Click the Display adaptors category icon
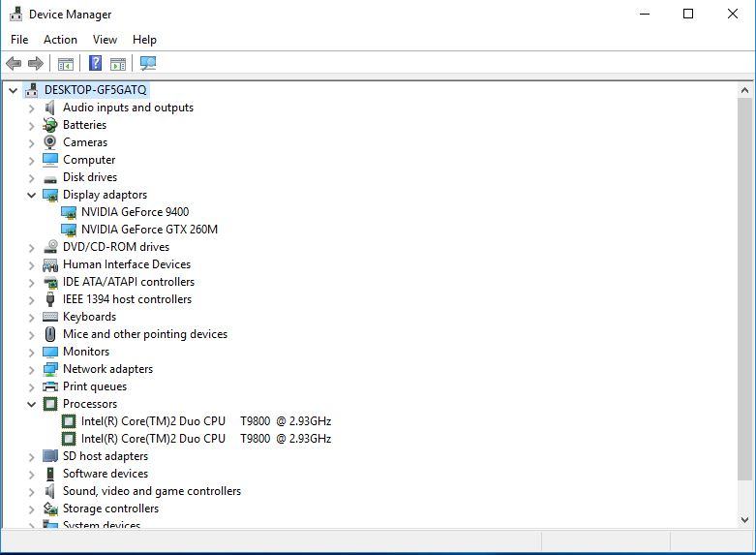Screen dimensions: 756x555 [x=50, y=195]
